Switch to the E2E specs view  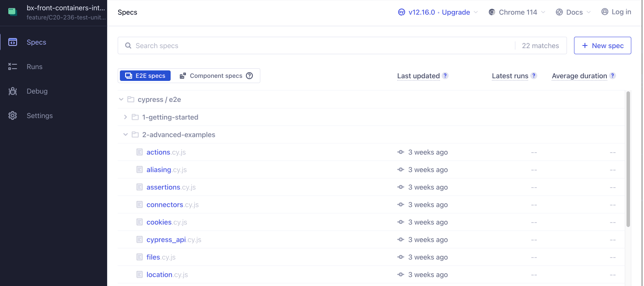(x=145, y=76)
